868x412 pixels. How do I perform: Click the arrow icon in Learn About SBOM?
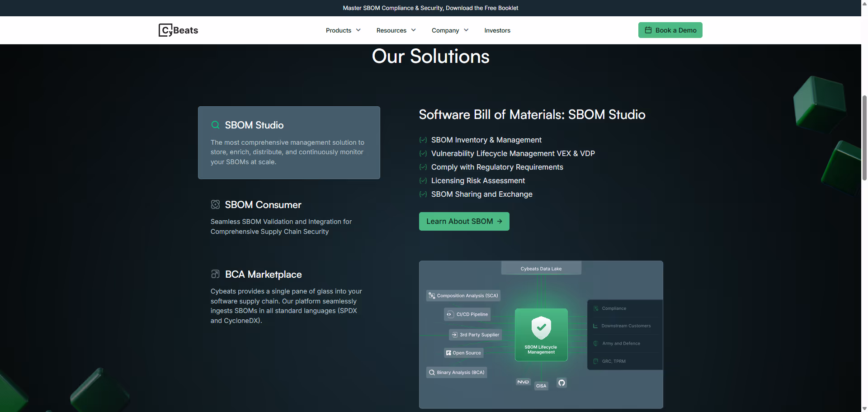point(500,222)
